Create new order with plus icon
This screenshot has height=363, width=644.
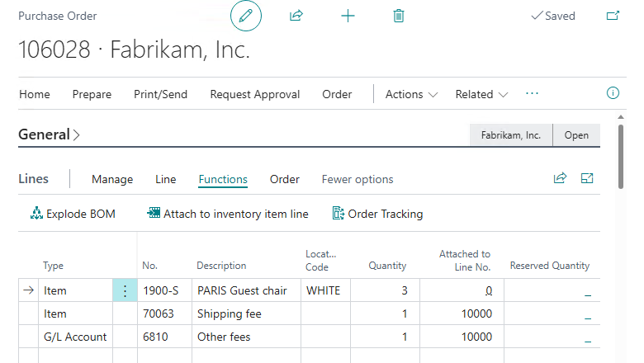tap(348, 16)
